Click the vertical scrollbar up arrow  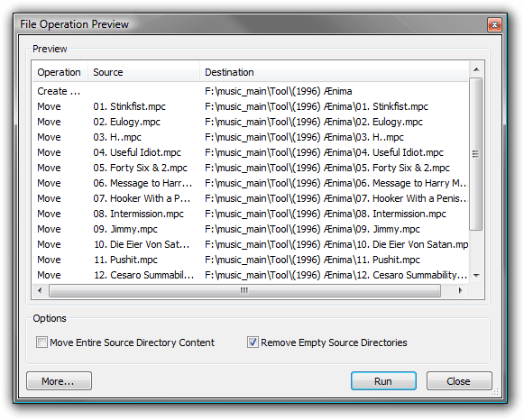[x=476, y=69]
